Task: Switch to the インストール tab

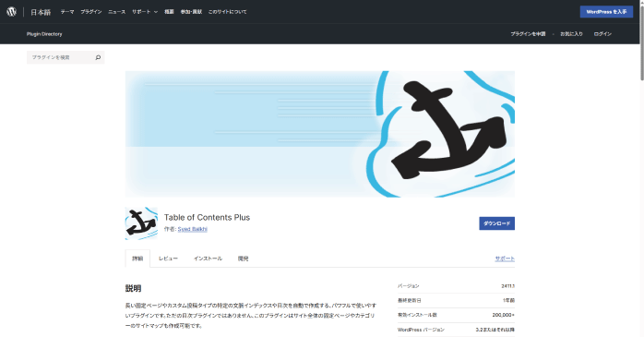Action: click(208, 259)
